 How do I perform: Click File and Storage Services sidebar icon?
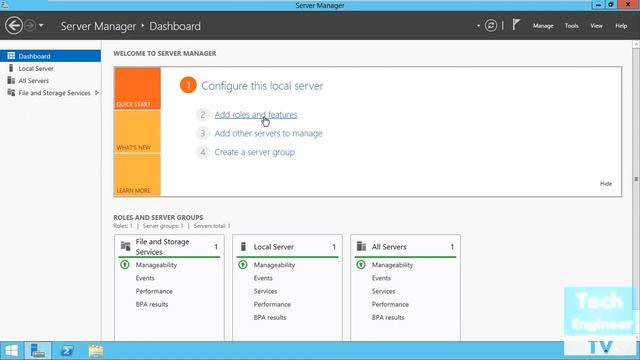pyautogui.click(x=11, y=92)
